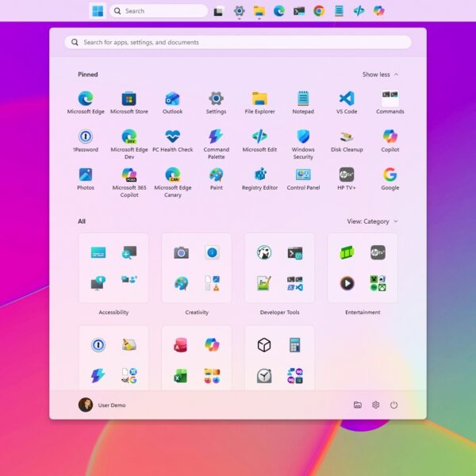Launch Paint from pinned apps
This screenshot has width=476, height=476.
[216, 179]
